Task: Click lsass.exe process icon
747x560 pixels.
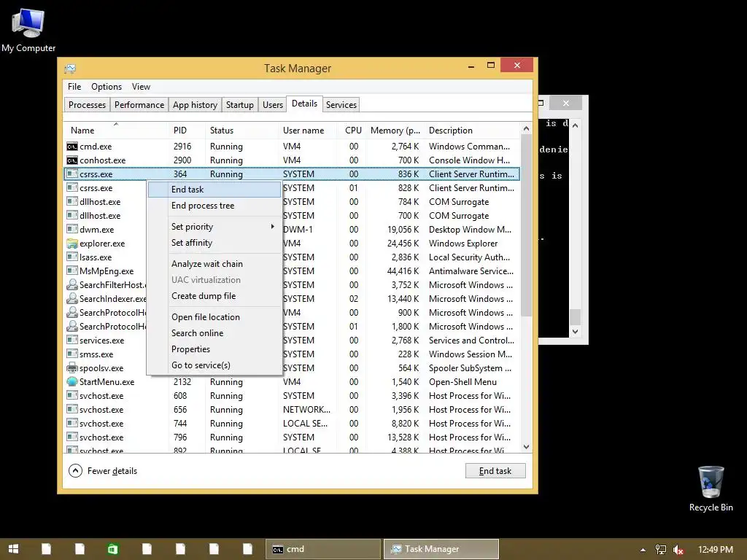Action: tap(72, 257)
